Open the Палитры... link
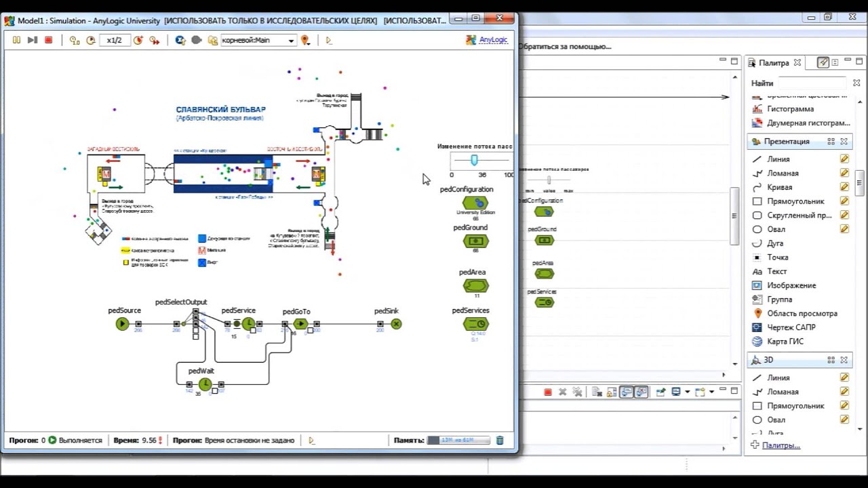The width and height of the screenshot is (868, 488). point(781,445)
